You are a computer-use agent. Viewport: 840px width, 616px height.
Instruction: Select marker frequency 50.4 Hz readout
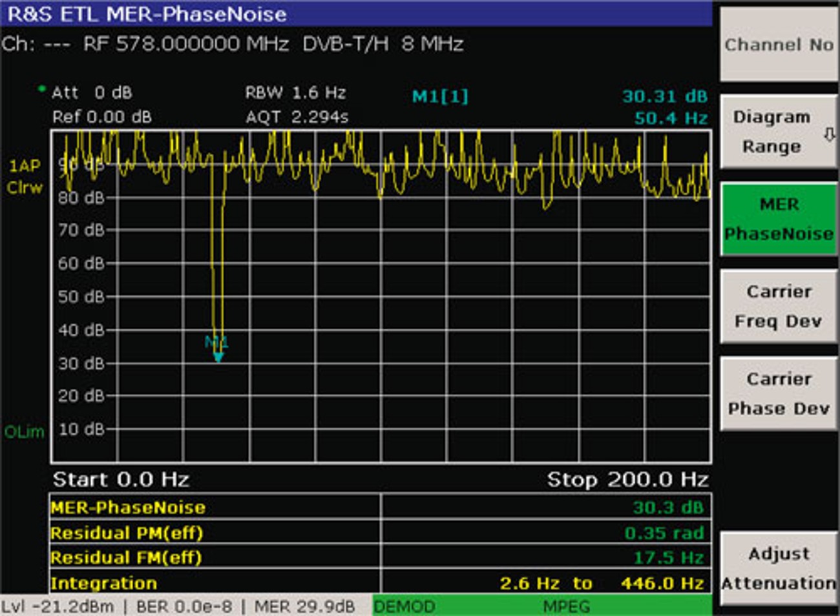(x=671, y=118)
